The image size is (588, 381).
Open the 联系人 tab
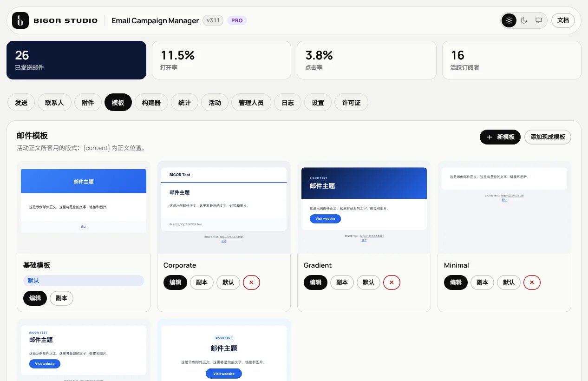54,103
